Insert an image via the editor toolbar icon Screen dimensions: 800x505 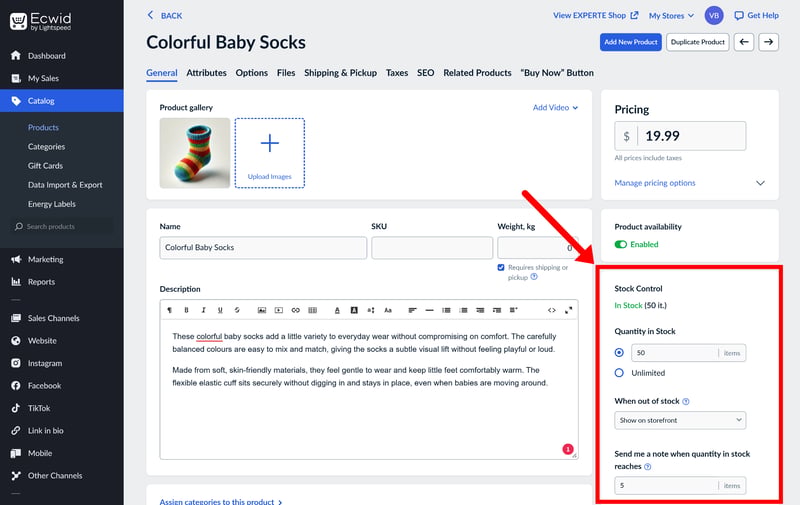pos(262,310)
